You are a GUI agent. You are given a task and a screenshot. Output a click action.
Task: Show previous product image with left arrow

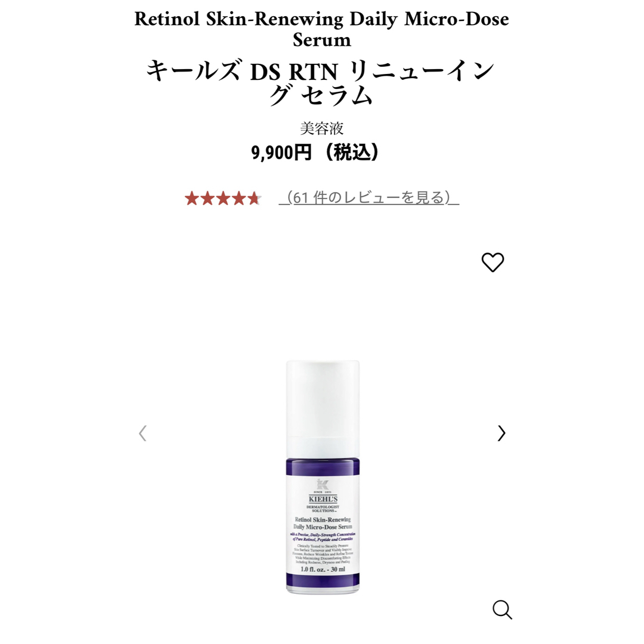[143, 434]
